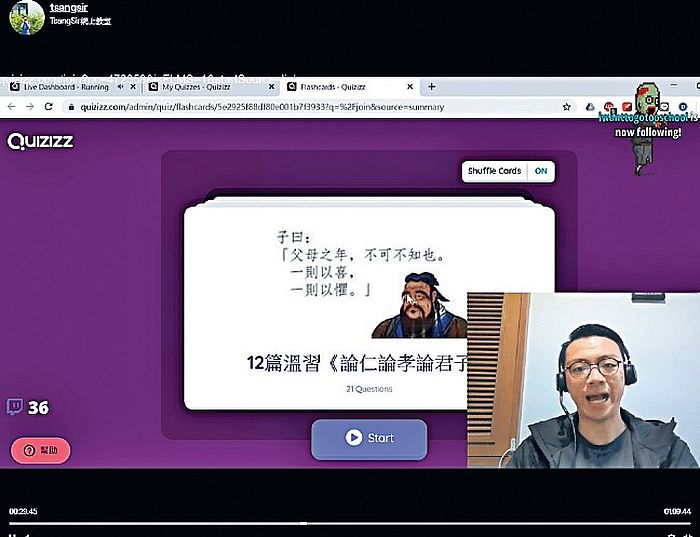
Task: Close the Live Dashboard tab
Action: 133,87
